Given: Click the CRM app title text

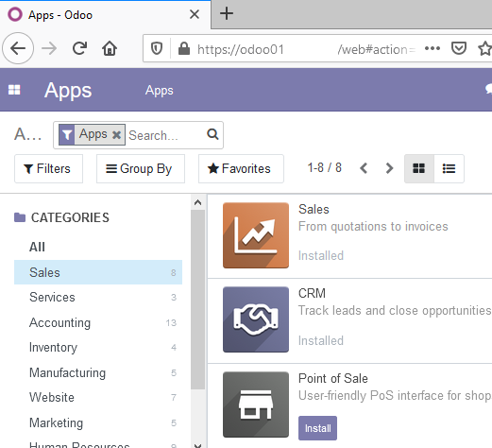Looking at the screenshot, I should coord(312,293).
